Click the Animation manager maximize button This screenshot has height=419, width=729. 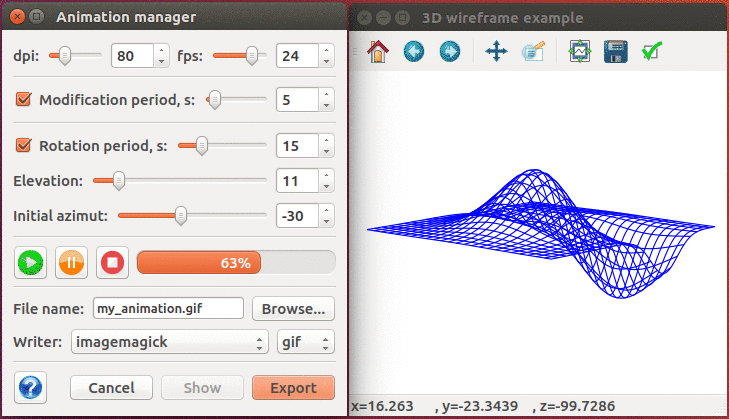pos(36,17)
